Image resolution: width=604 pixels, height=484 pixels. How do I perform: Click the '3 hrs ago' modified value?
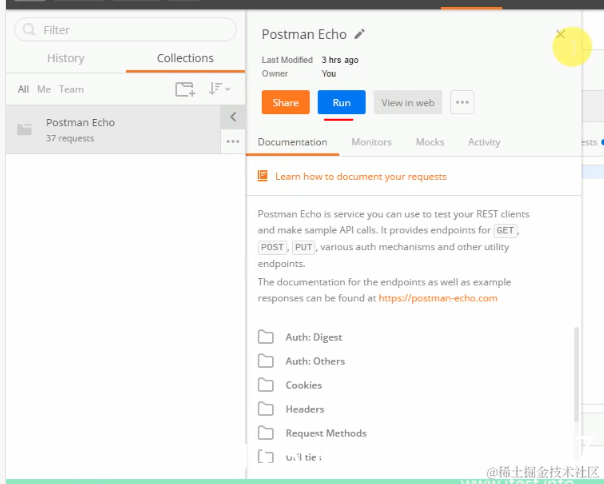click(340, 60)
